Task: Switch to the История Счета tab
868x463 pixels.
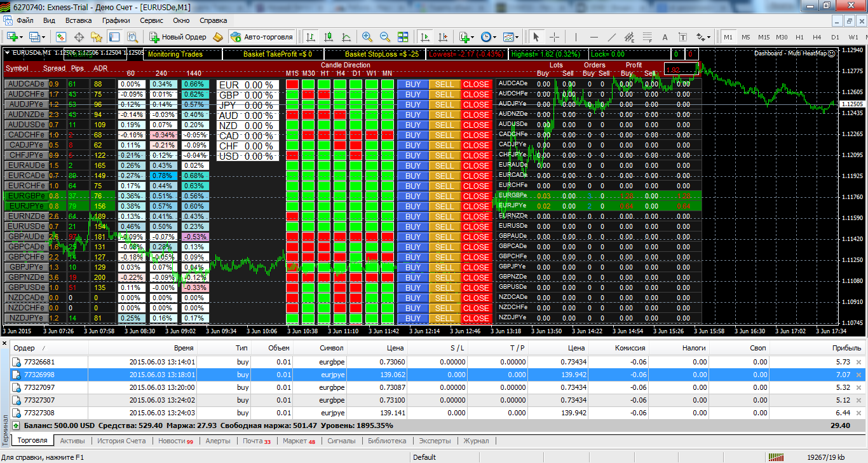Action: 121,441
